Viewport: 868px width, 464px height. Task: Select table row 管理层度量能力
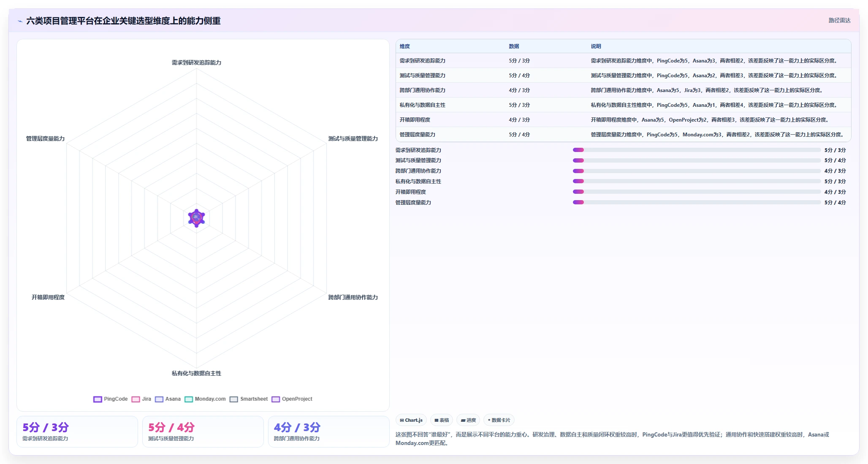coord(623,134)
